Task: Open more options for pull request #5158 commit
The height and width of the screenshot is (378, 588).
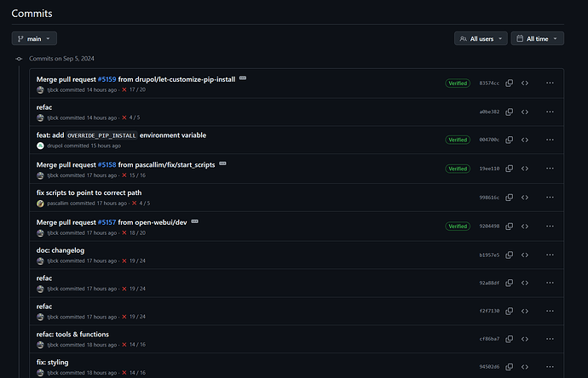Action: tap(550, 169)
